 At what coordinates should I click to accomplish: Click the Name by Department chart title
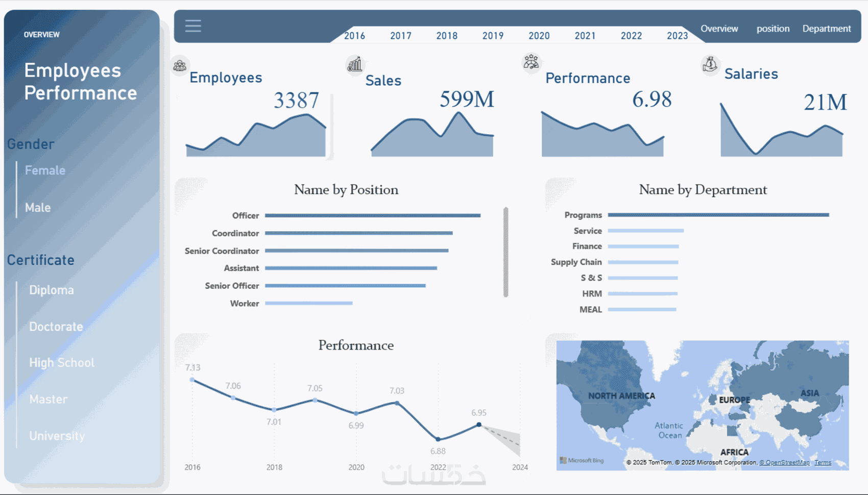click(x=703, y=190)
